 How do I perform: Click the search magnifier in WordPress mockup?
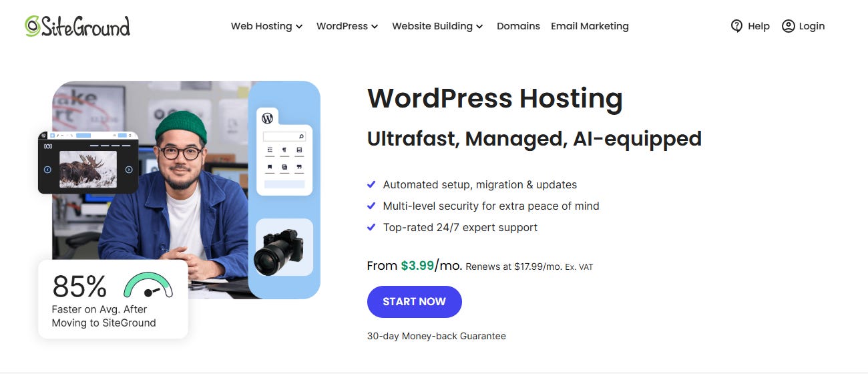tap(301, 136)
